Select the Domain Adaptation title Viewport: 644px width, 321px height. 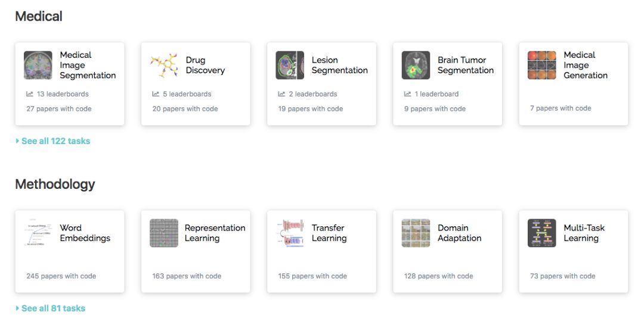(459, 233)
